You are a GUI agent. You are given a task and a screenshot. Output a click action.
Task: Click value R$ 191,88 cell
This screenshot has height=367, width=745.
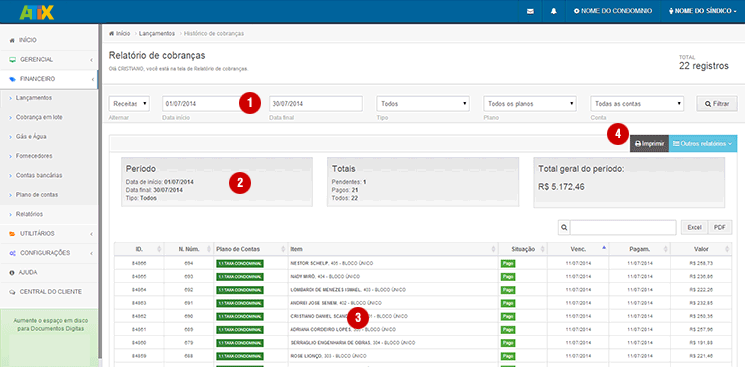701,343
